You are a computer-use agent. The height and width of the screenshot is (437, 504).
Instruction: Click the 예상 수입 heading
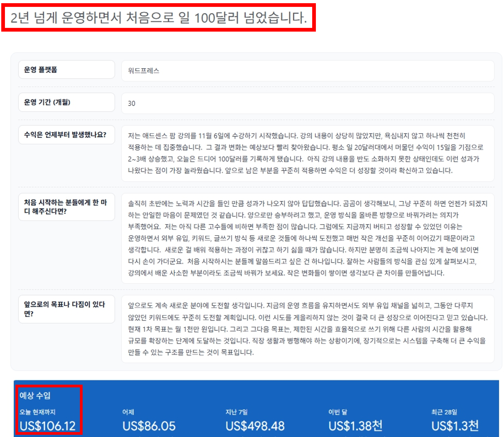35,395
